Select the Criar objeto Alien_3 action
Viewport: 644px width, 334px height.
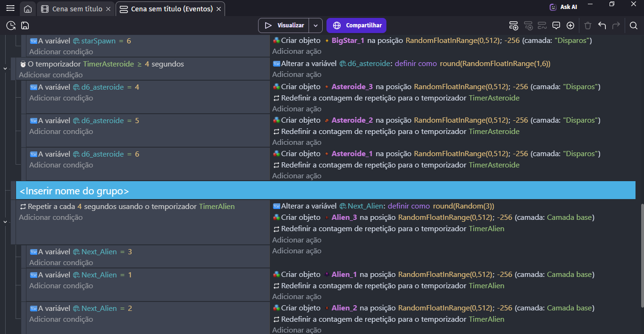(x=433, y=217)
